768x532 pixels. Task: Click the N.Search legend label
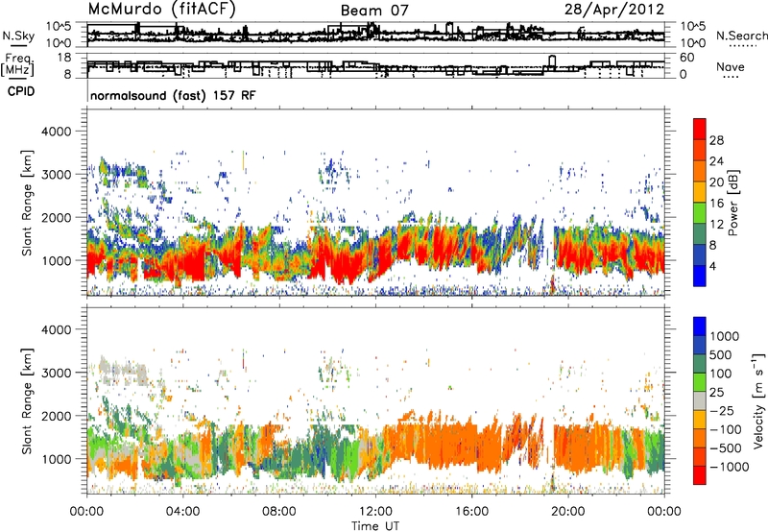pos(741,36)
